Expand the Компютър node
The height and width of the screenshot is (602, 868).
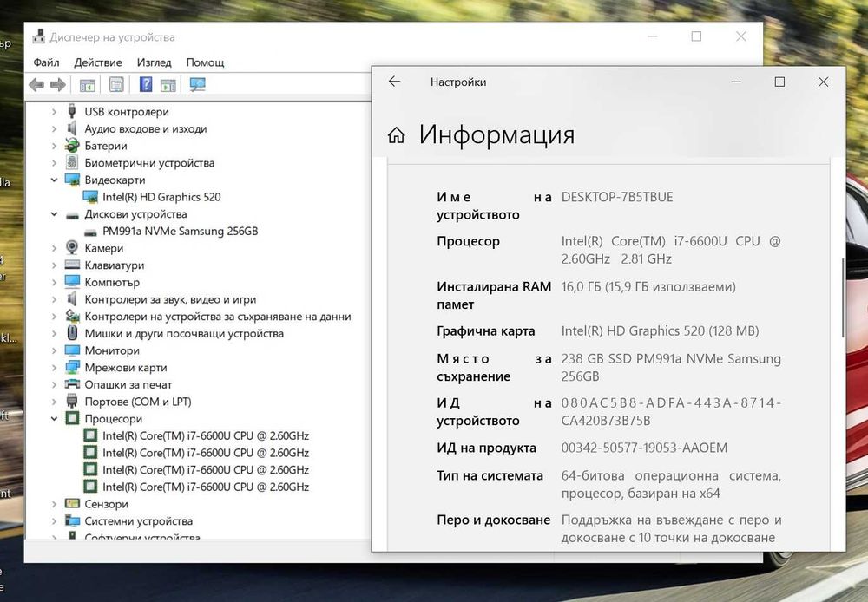[x=54, y=282]
